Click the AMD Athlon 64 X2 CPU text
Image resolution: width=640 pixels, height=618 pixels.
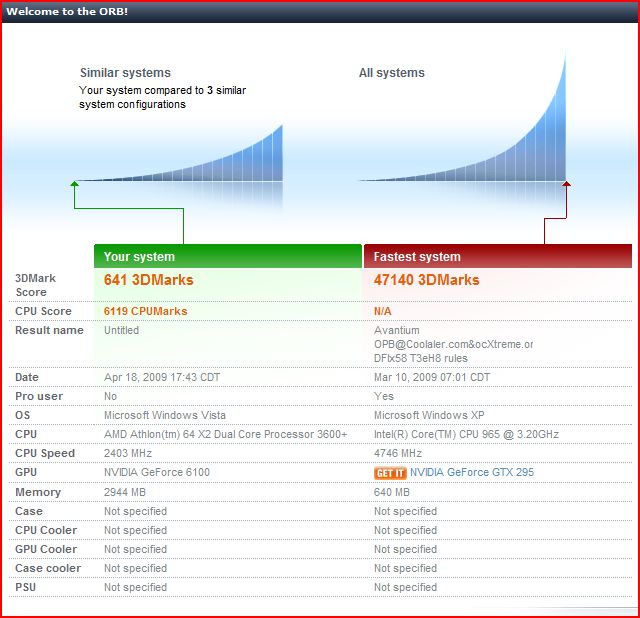pos(225,434)
